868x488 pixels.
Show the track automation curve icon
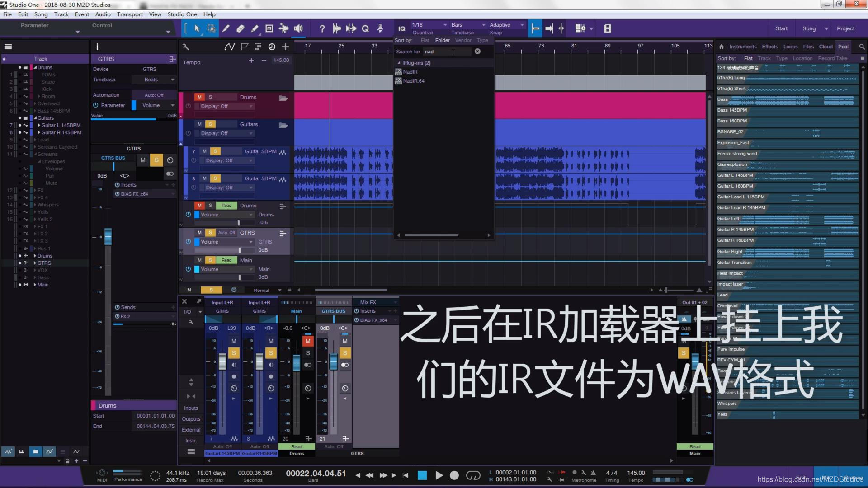pyautogui.click(x=230, y=47)
